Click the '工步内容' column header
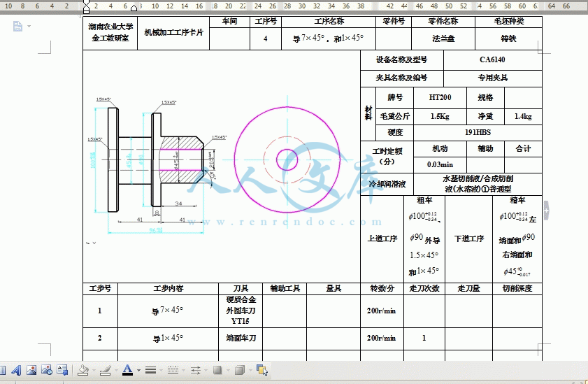 click(x=168, y=288)
